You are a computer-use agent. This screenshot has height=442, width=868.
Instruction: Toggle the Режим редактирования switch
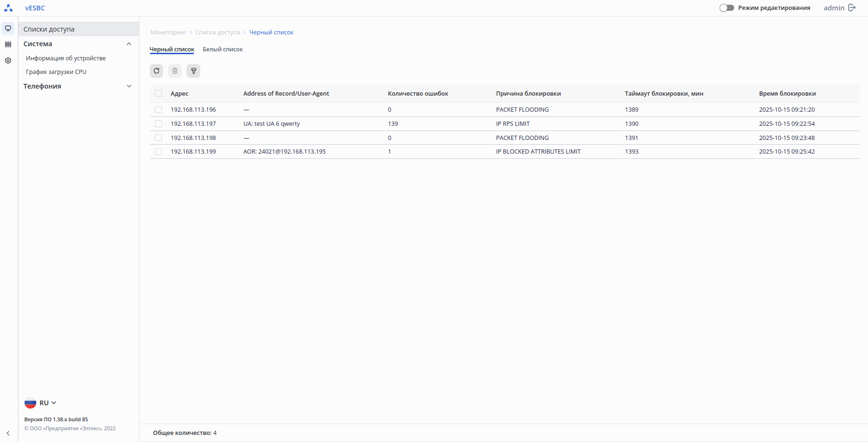pos(727,8)
